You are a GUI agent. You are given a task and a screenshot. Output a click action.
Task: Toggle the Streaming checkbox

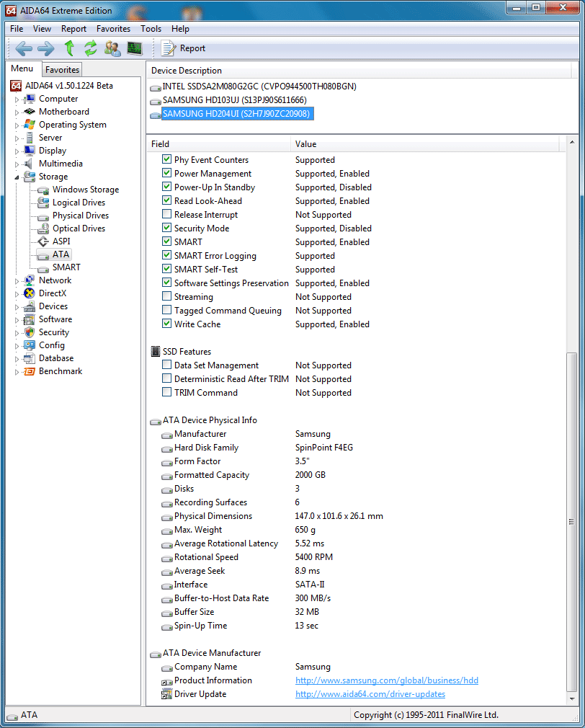point(167,296)
